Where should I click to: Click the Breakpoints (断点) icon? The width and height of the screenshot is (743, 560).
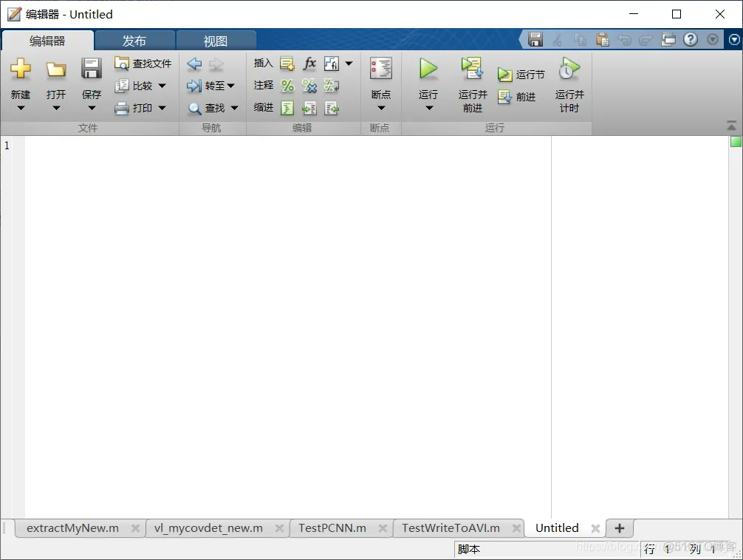pyautogui.click(x=381, y=69)
